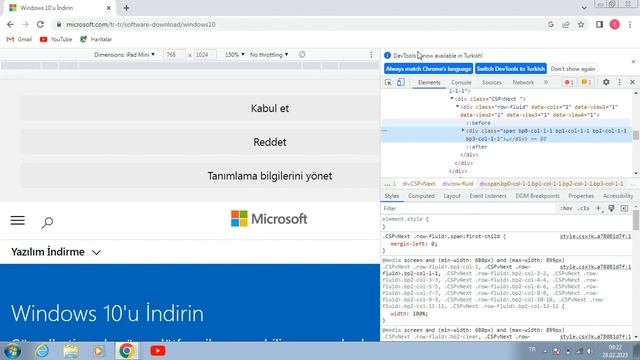Click Don't show again button
The image size is (640, 360).
pos(573,69)
